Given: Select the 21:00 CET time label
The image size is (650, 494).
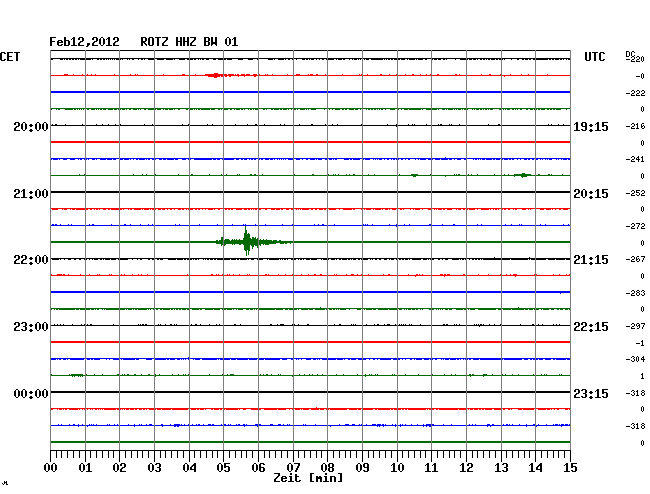Looking at the screenshot, I should point(31,194).
